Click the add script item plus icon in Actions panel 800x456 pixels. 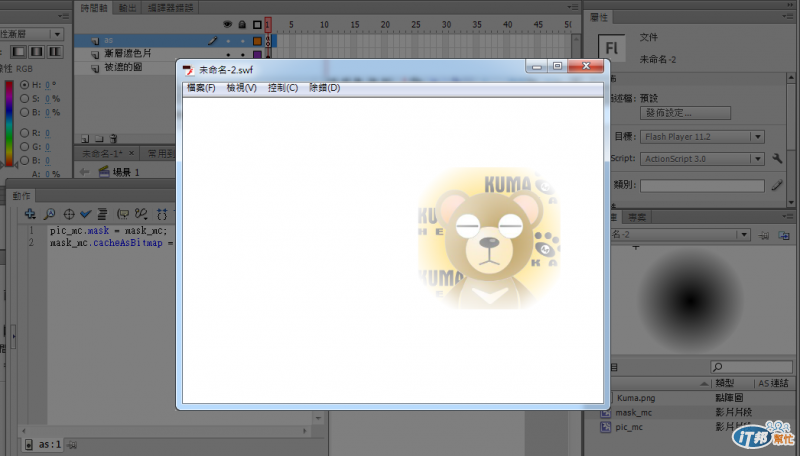30,214
